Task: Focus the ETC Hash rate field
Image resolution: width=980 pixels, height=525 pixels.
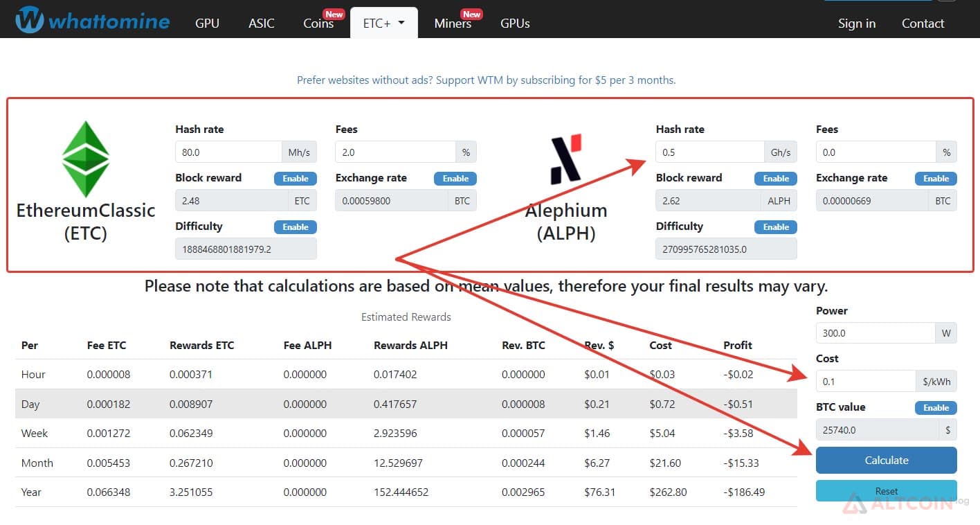Action: [228, 152]
